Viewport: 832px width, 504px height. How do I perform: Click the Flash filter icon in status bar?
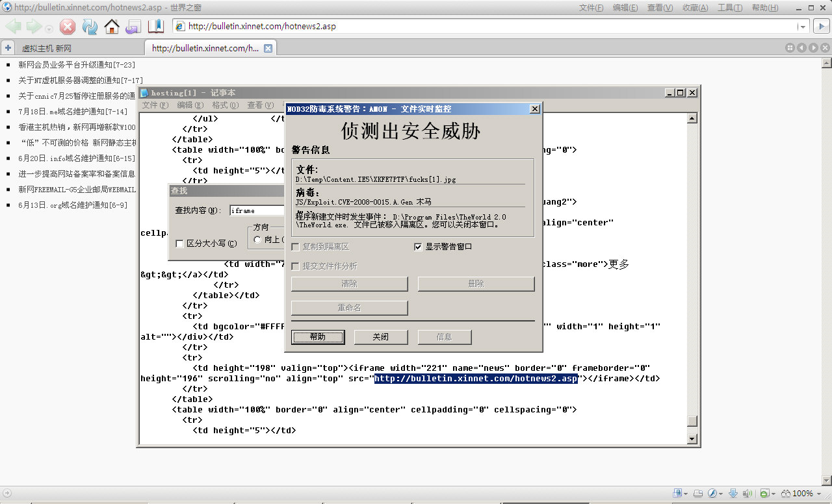point(712,494)
